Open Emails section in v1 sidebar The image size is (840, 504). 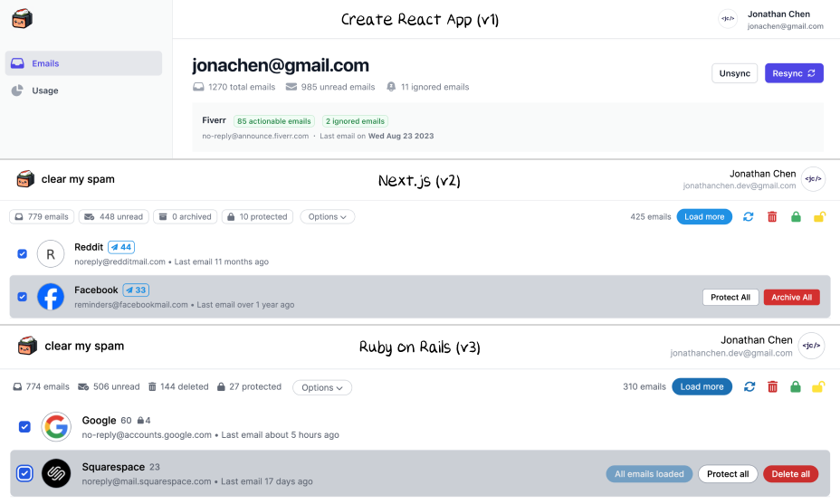tap(83, 63)
